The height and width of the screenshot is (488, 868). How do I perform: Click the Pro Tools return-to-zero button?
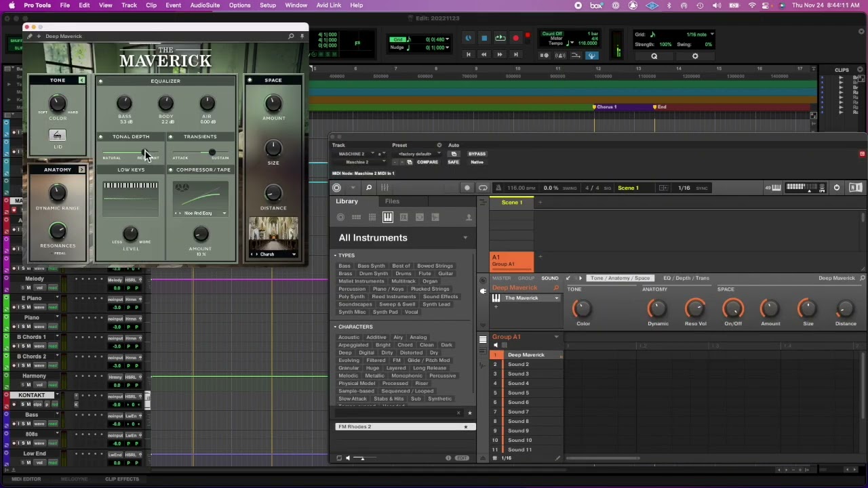click(x=468, y=54)
